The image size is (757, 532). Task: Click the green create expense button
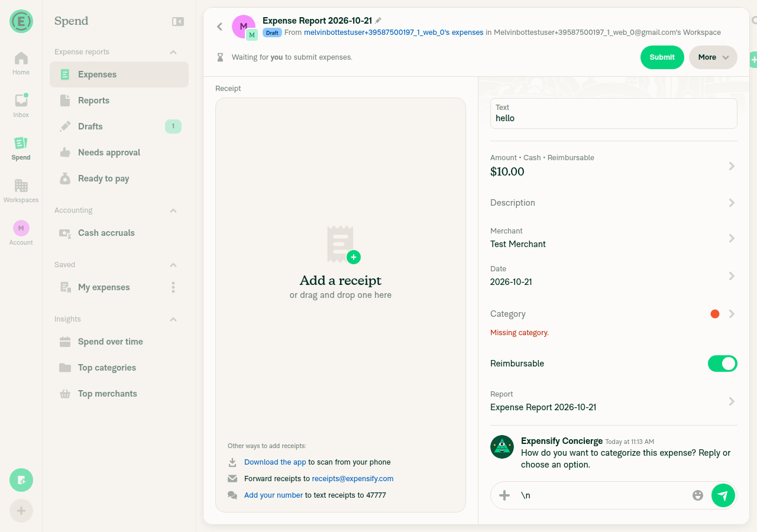[21, 480]
